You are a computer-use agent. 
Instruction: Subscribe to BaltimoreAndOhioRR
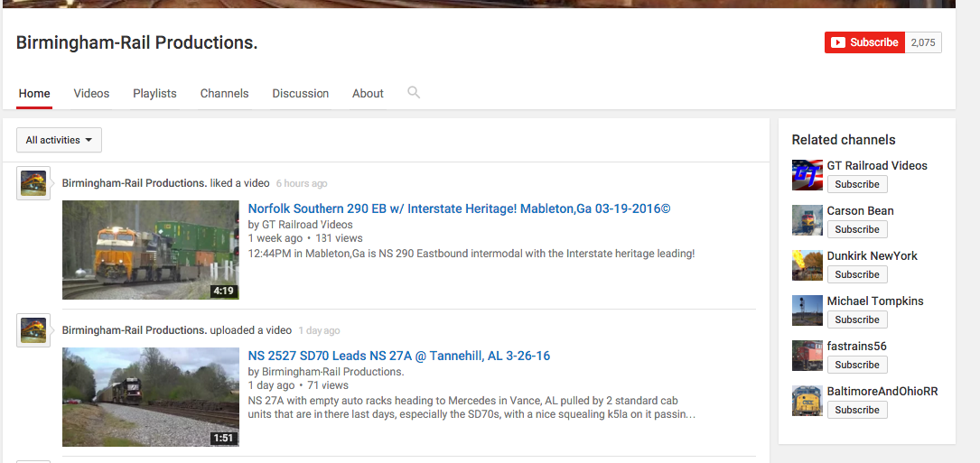(857, 410)
